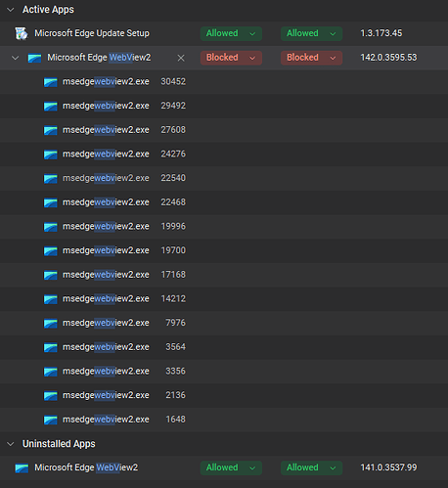Click version number 142.0.3595.53
Image resolution: width=448 pixels, height=488 pixels.
[388, 58]
